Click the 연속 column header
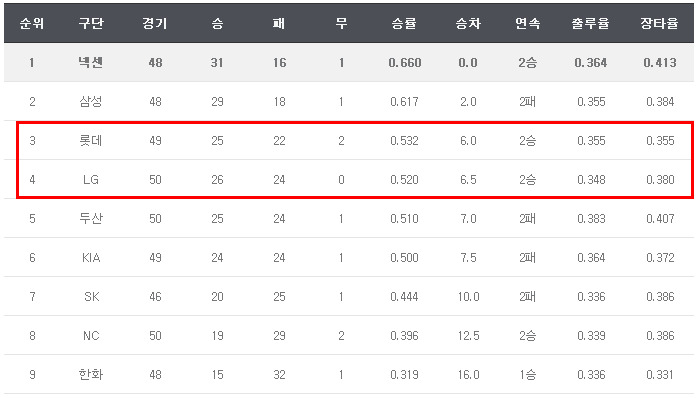This screenshot has height=398, width=698. coord(528,23)
